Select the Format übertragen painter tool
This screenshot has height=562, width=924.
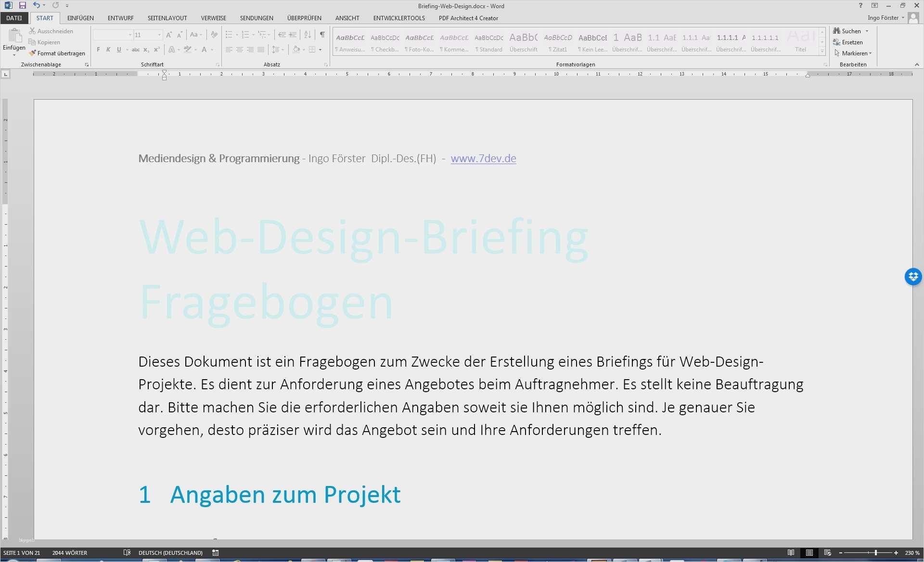point(57,53)
